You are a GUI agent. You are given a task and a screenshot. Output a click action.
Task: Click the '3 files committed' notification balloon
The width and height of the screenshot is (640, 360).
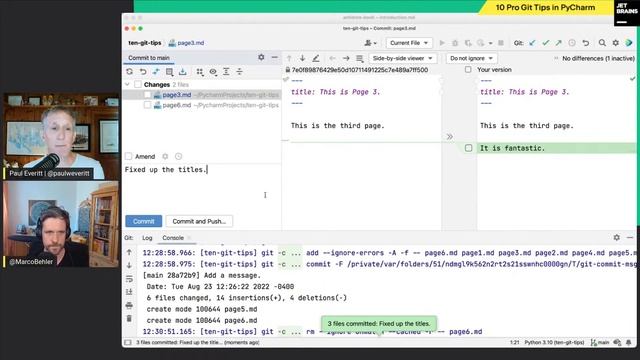[x=379, y=323]
